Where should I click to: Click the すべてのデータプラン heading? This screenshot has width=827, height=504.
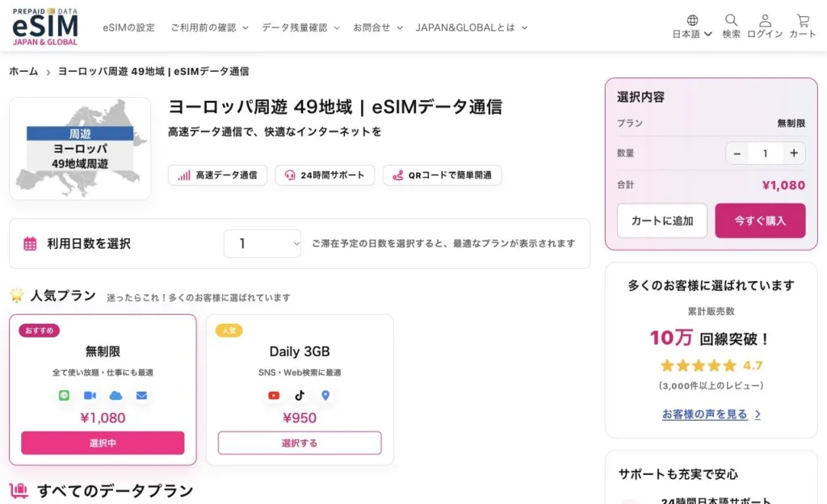click(115, 491)
